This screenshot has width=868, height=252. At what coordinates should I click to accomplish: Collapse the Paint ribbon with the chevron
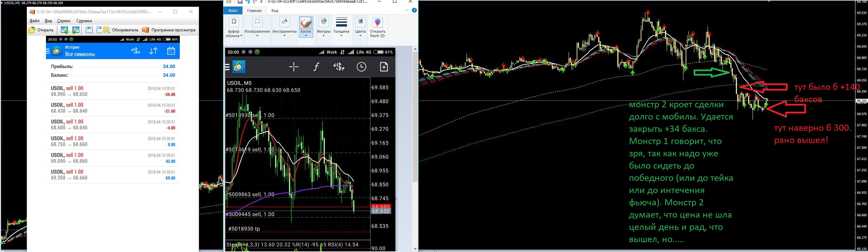click(x=407, y=11)
